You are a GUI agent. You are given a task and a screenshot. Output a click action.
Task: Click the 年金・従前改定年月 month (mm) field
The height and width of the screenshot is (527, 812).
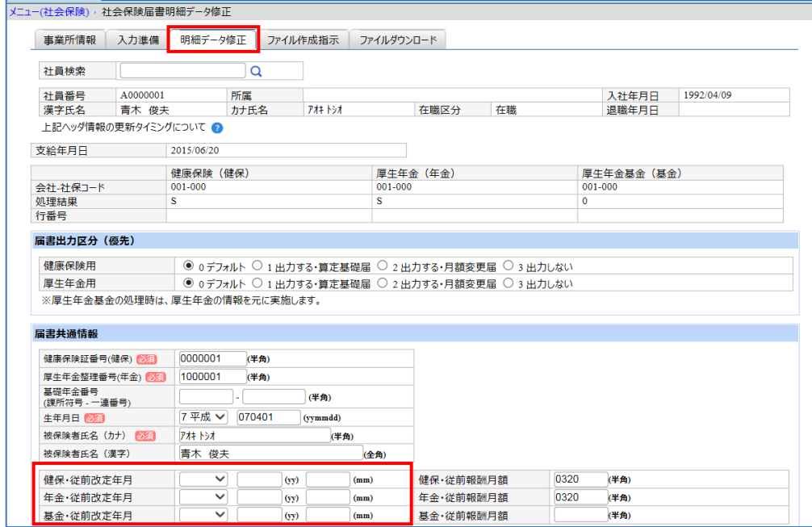328,497
